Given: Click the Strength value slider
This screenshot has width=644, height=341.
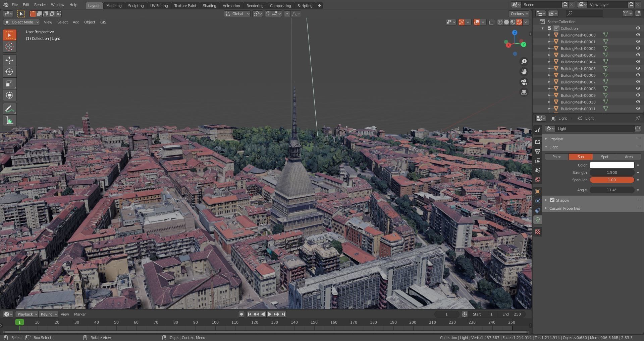Looking at the screenshot, I should [x=612, y=173].
